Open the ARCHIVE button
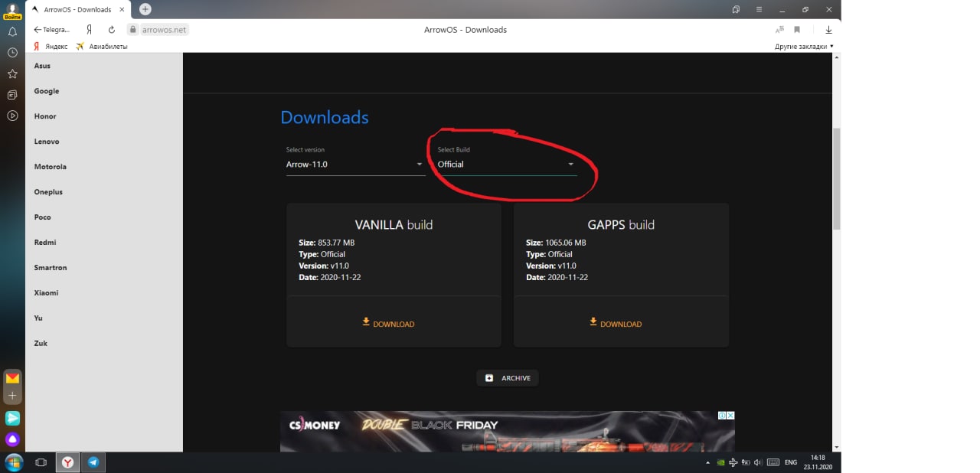 point(508,378)
